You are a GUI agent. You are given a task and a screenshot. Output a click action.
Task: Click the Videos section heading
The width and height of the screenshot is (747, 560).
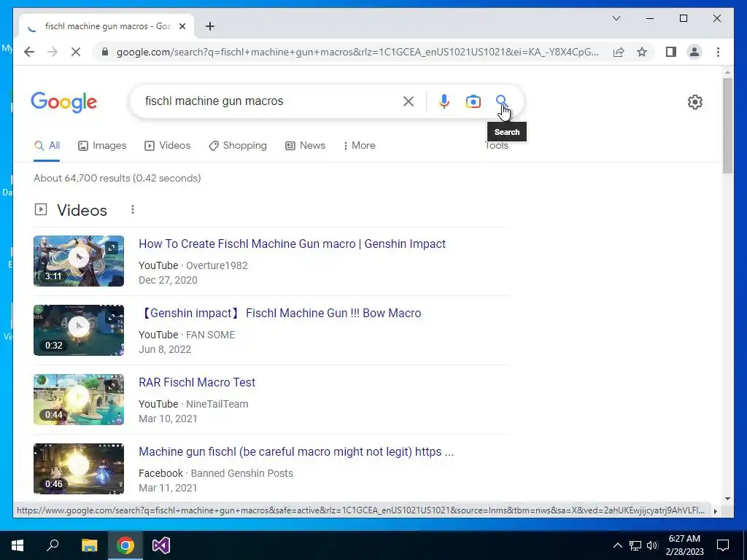(x=82, y=210)
